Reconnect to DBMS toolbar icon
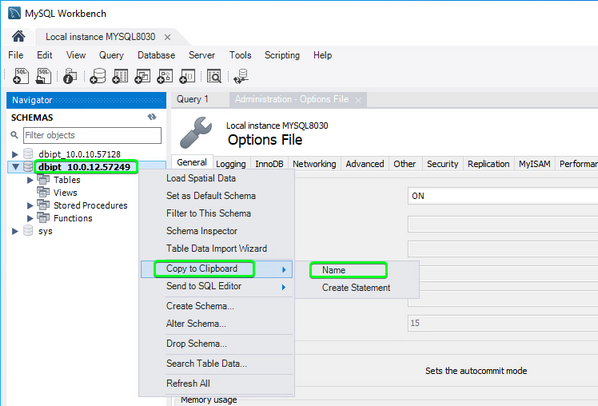This screenshot has width=598, height=406. 241,76
